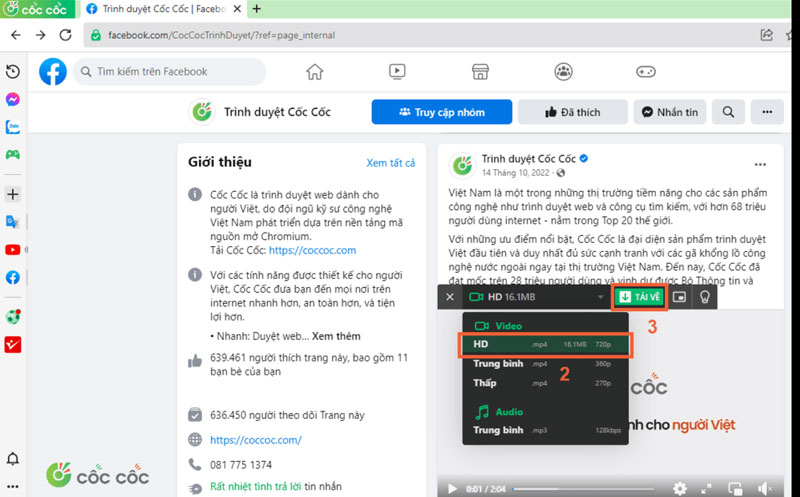Screen dimensions: 800x497
Task: Select HD .mp4 720p video option
Action: coord(545,344)
